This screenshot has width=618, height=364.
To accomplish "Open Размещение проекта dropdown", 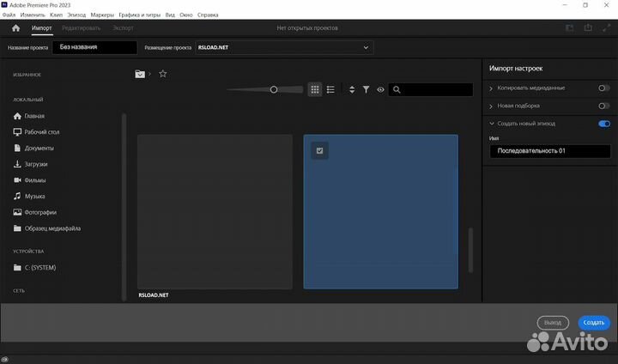I will point(284,47).
